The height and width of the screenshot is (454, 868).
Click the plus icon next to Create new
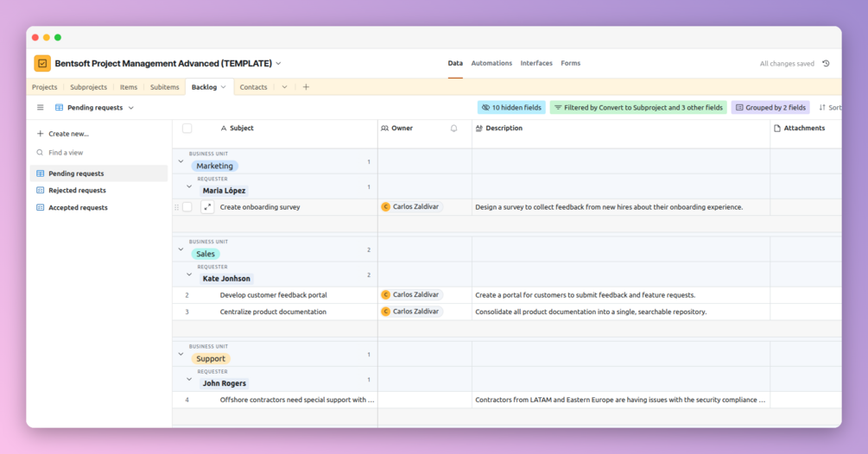[40, 134]
